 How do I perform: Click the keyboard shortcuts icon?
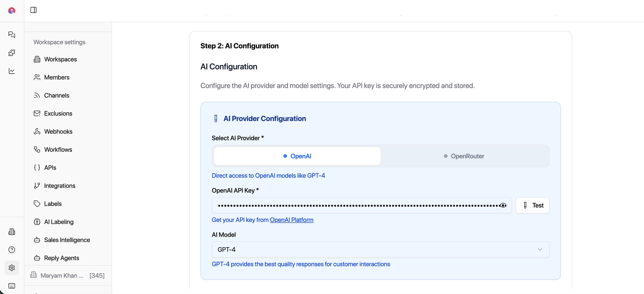pyautogui.click(x=12, y=286)
